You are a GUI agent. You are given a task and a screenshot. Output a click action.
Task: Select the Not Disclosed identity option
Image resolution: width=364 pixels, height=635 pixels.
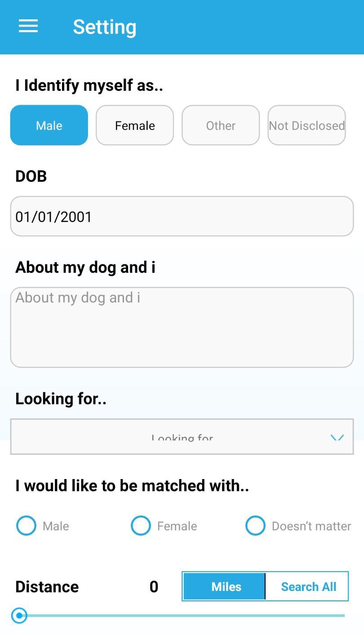tap(306, 125)
